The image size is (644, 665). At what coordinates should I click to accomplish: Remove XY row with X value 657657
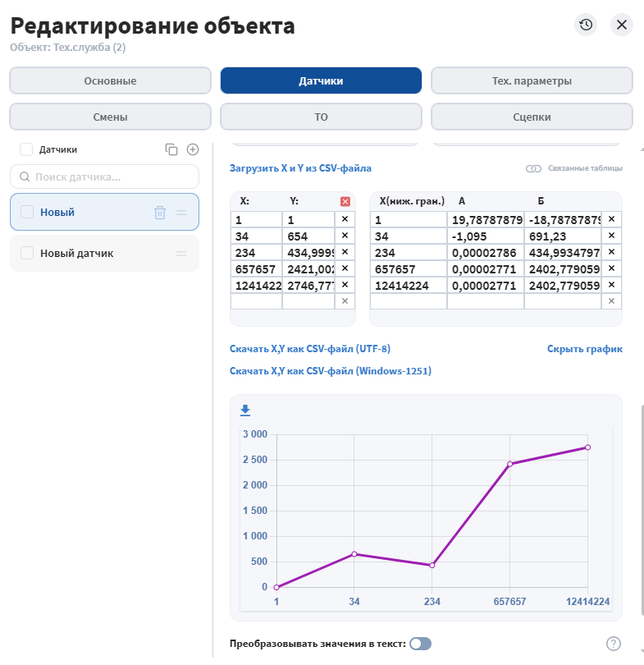(x=345, y=268)
